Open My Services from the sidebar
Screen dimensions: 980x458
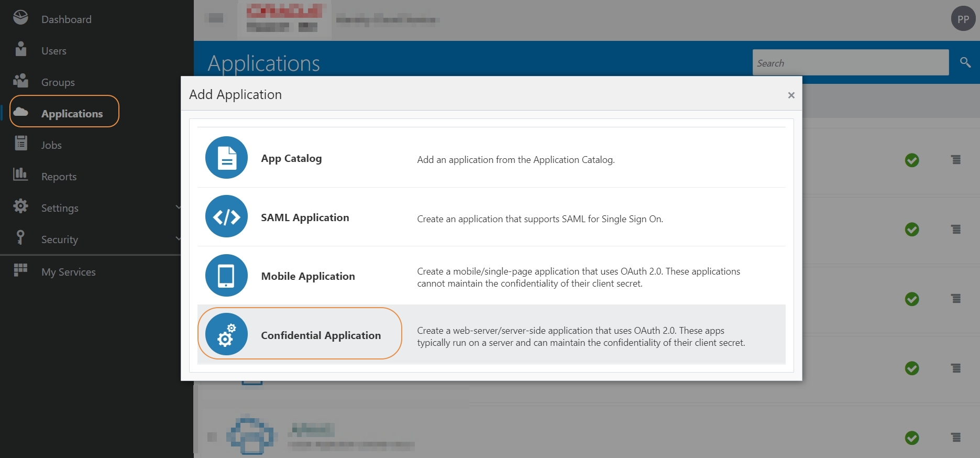[68, 272]
